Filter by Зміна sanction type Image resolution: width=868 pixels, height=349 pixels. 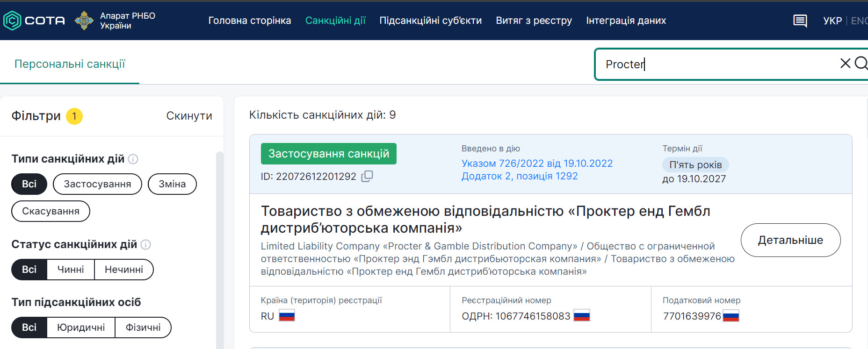(x=172, y=184)
